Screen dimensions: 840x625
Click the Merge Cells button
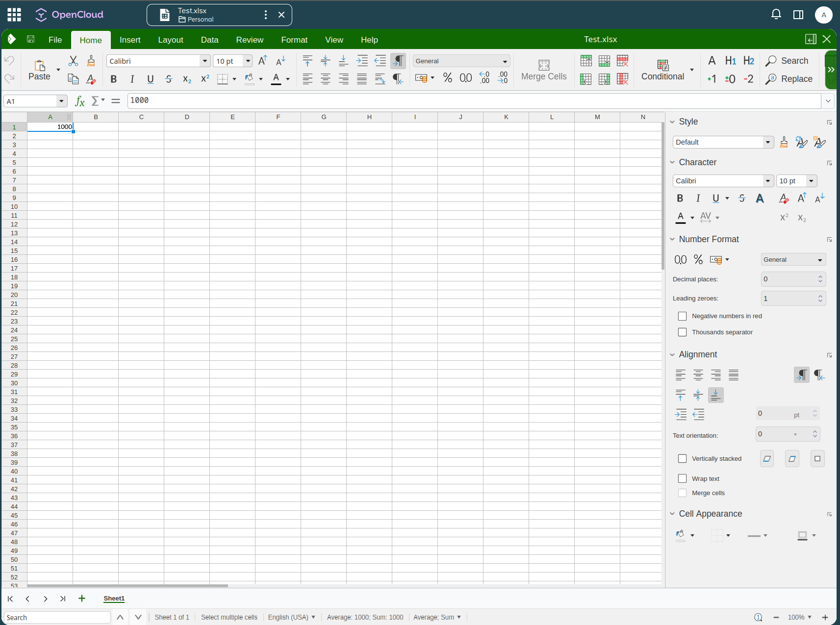pyautogui.click(x=544, y=70)
